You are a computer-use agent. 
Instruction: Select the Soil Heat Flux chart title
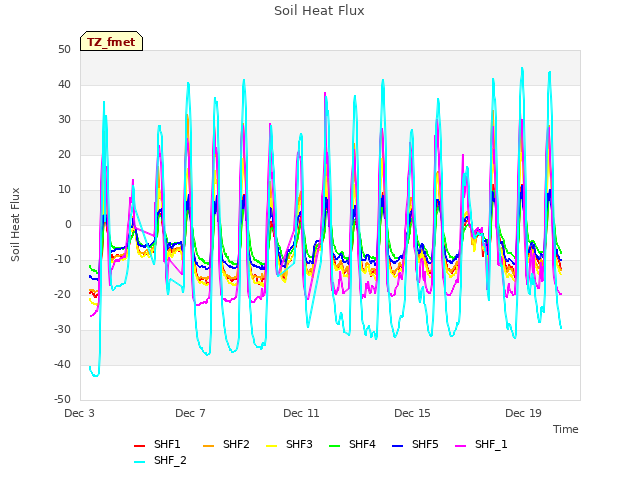(319, 11)
